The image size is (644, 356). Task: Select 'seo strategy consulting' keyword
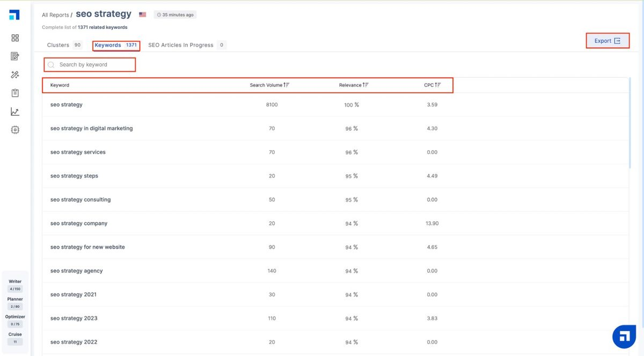[x=80, y=199]
